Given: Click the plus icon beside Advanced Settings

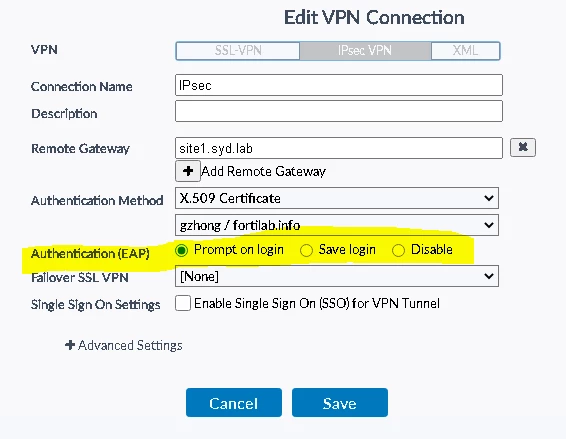Looking at the screenshot, I should pos(70,345).
